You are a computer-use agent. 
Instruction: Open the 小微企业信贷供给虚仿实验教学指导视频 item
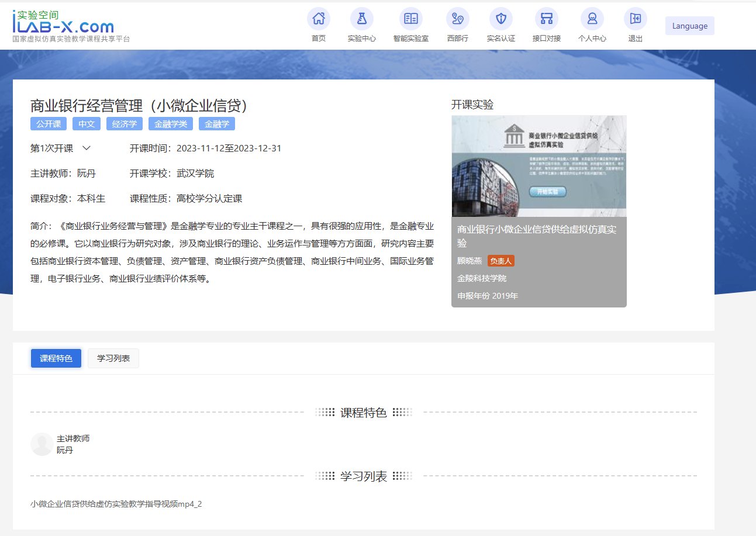pyautogui.click(x=116, y=504)
